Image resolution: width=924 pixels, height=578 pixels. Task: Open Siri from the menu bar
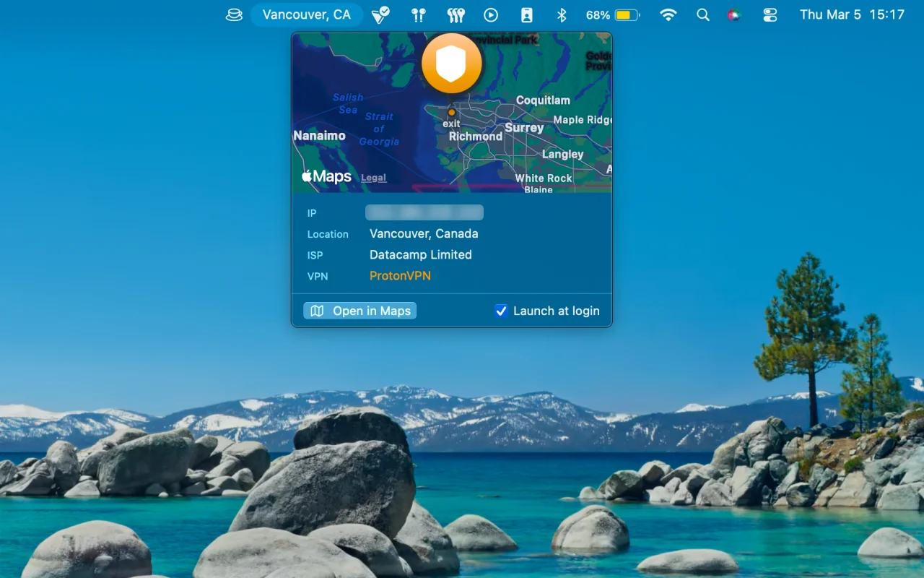pyautogui.click(x=734, y=14)
